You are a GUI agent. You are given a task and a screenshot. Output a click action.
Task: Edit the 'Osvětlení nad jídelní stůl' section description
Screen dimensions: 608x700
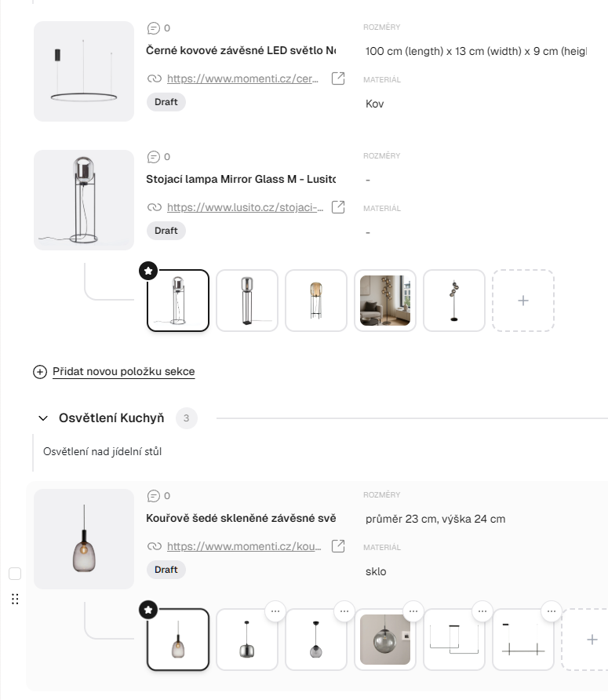[x=103, y=451]
